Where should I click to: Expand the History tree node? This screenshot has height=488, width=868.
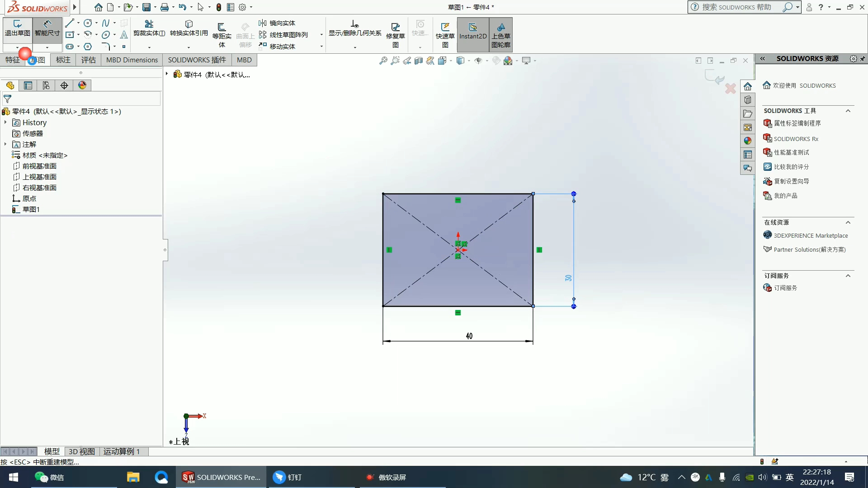coord(5,122)
